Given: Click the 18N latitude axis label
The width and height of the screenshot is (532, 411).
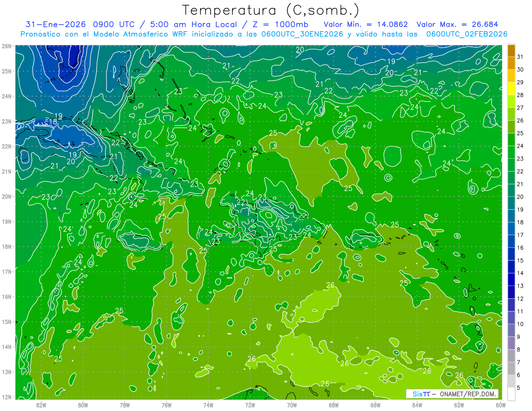Looking at the screenshot, I should (7, 247).
